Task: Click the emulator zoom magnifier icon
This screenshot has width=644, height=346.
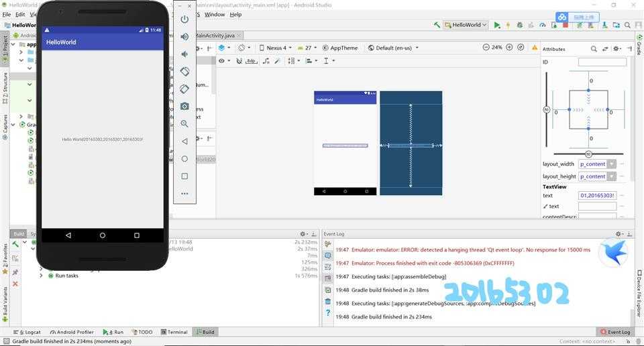Action: point(184,123)
